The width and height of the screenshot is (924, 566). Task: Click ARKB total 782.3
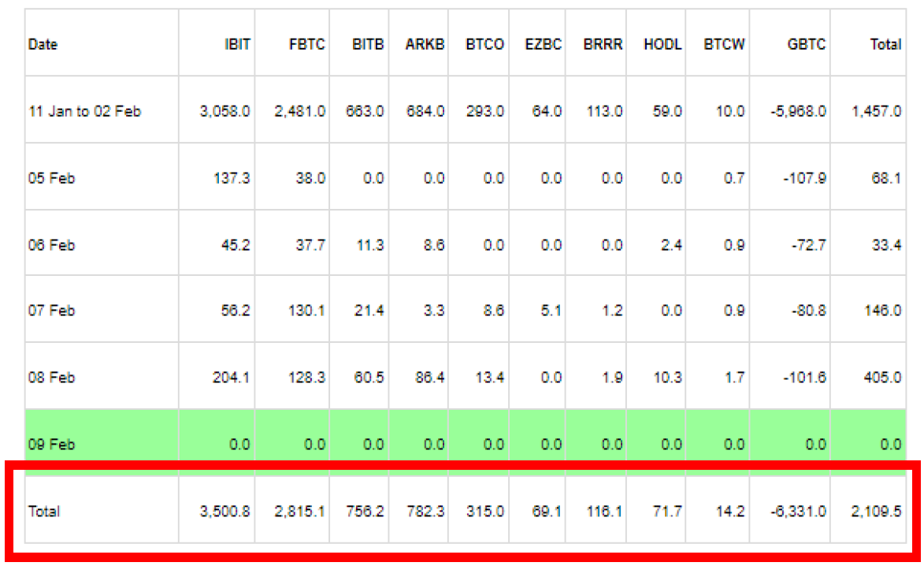click(425, 511)
